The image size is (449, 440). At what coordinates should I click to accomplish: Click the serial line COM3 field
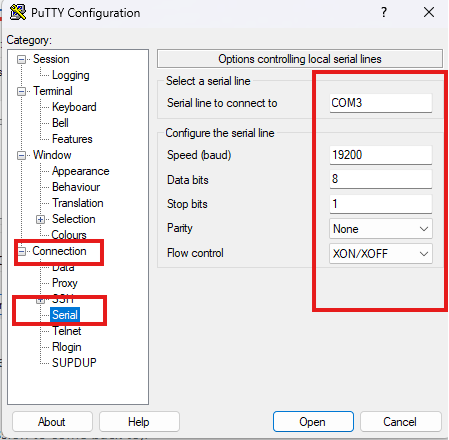tap(381, 103)
